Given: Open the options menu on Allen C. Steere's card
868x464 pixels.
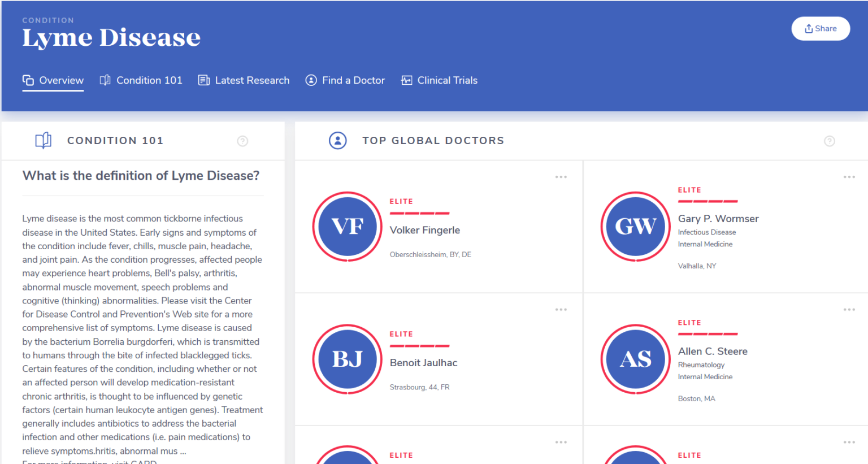Looking at the screenshot, I should [849, 309].
